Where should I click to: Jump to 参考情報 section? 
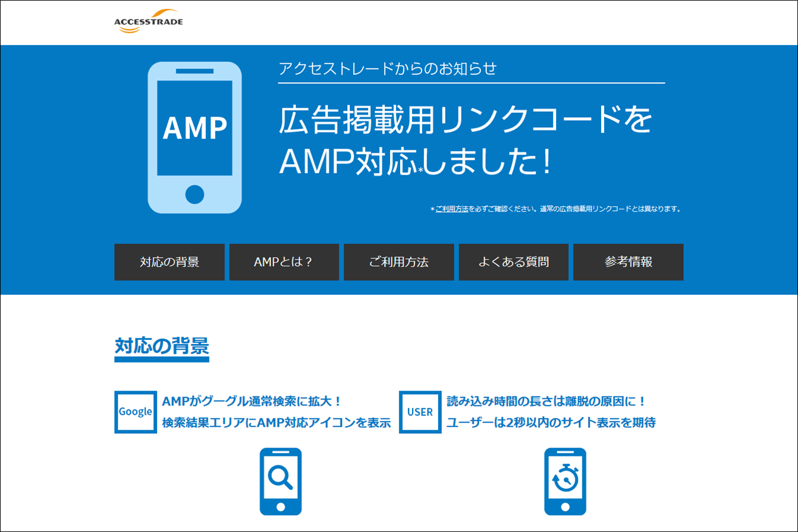coord(629,262)
